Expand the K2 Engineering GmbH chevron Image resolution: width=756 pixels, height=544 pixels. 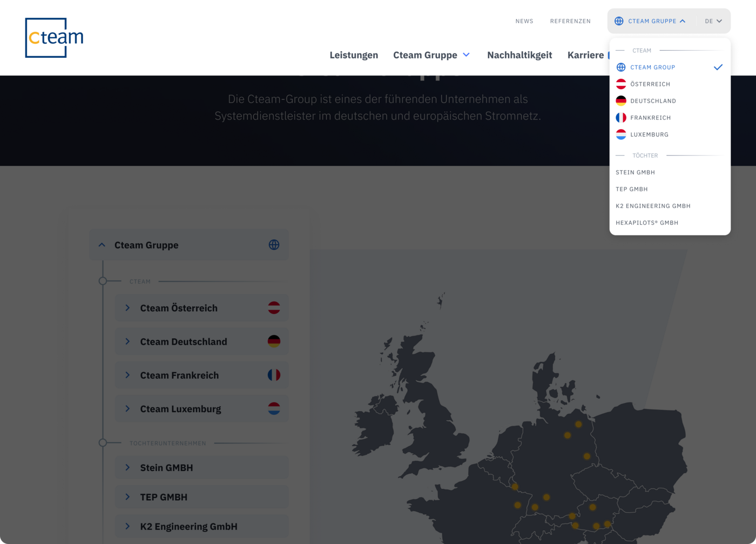pyautogui.click(x=127, y=526)
